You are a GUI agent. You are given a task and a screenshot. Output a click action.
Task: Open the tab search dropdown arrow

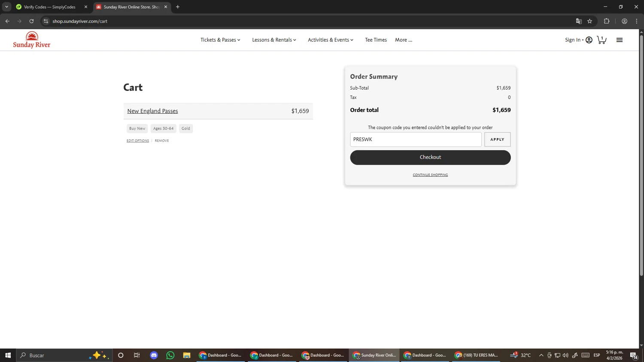[x=7, y=7]
